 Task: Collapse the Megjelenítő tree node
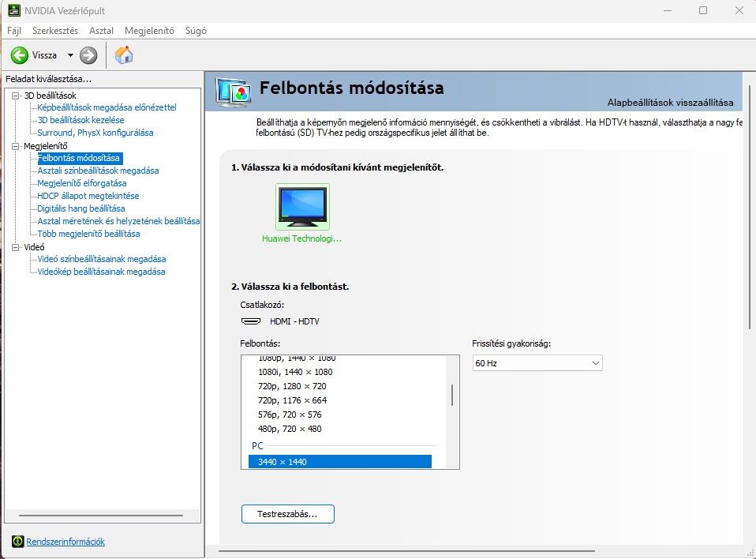click(16, 145)
